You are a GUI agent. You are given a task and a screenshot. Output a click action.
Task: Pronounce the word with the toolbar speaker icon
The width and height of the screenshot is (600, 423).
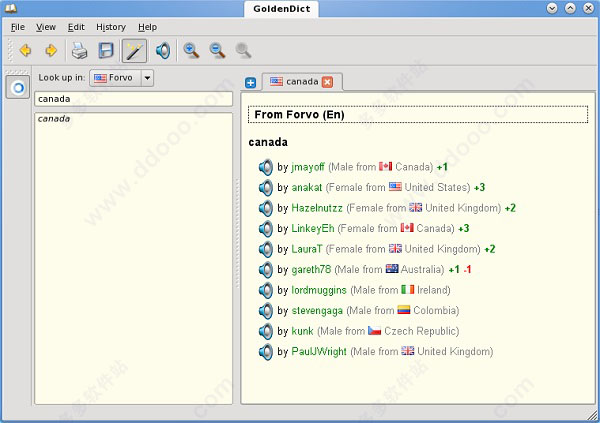tap(163, 51)
